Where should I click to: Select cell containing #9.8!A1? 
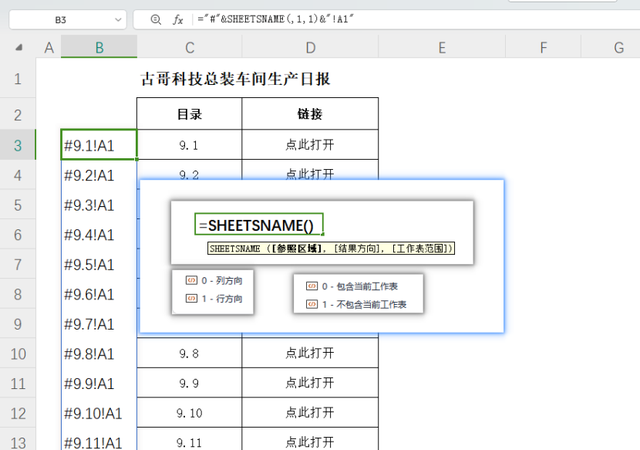coord(99,354)
